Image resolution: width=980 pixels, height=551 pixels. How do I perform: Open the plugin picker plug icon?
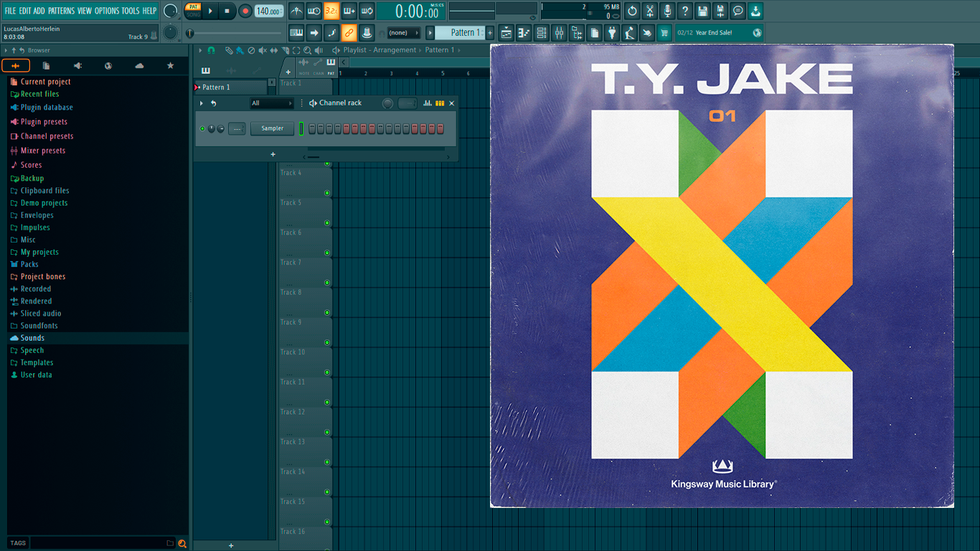[x=612, y=33]
